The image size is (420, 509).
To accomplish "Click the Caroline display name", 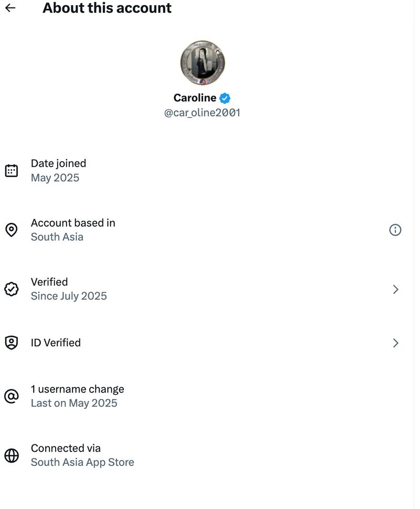I will tap(195, 98).
